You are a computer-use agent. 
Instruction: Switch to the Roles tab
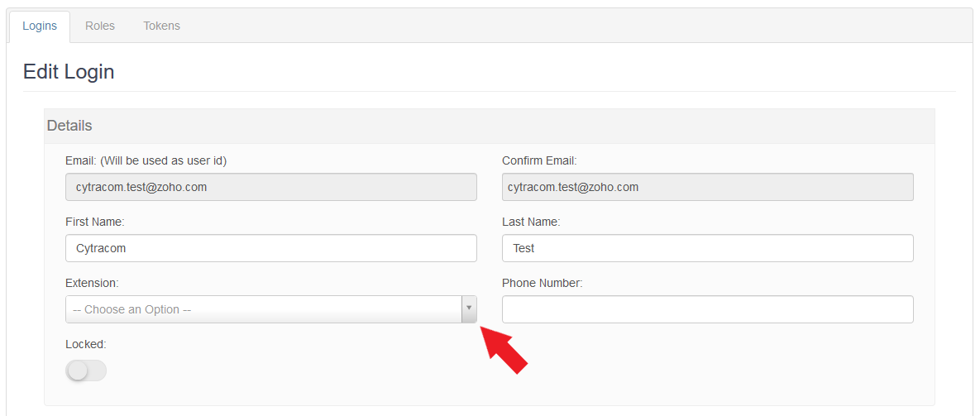(100, 26)
